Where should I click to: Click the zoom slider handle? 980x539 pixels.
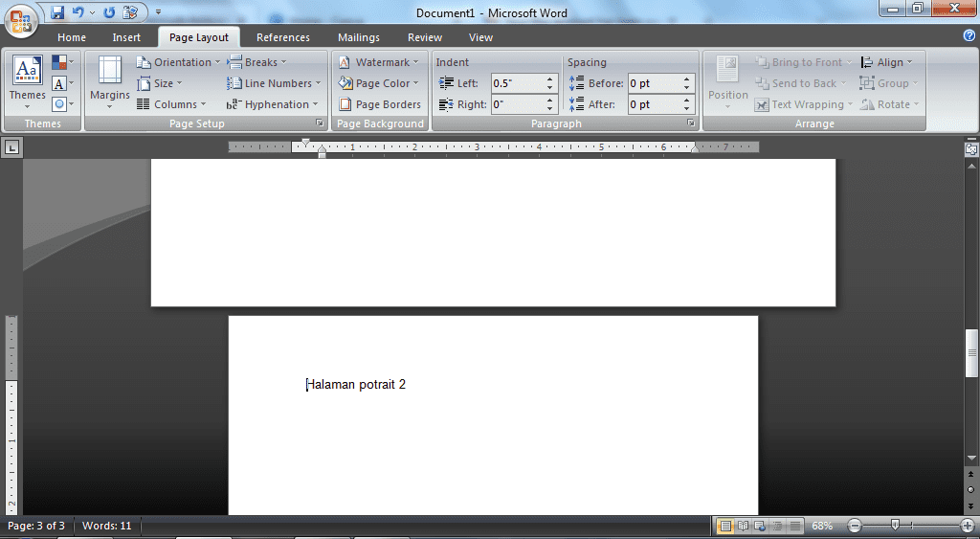pyautogui.click(x=895, y=526)
